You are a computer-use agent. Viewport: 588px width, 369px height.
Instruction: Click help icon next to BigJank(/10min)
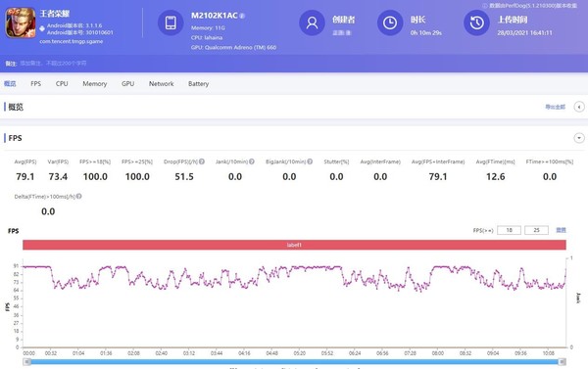(x=310, y=161)
